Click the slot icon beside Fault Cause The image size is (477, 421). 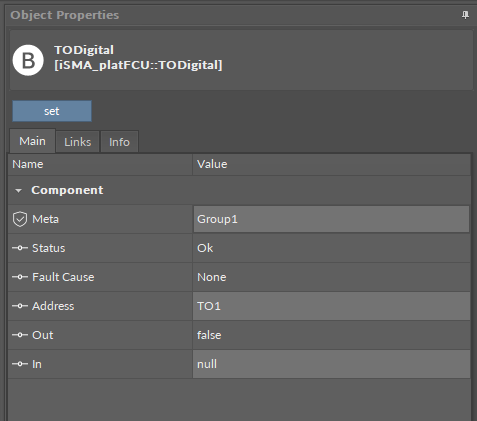pos(20,277)
